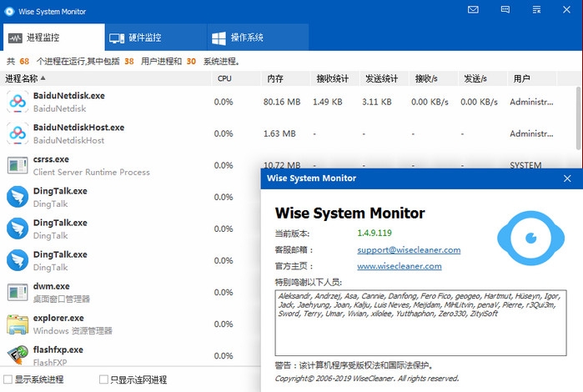
Task: Click Client Server Runtime Process description
Action: (x=92, y=172)
